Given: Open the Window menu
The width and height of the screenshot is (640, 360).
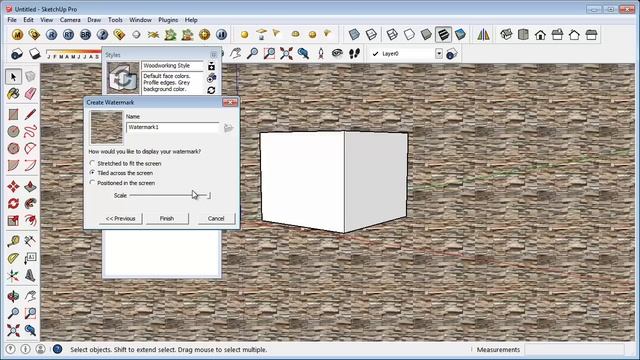Looking at the screenshot, I should (140, 20).
